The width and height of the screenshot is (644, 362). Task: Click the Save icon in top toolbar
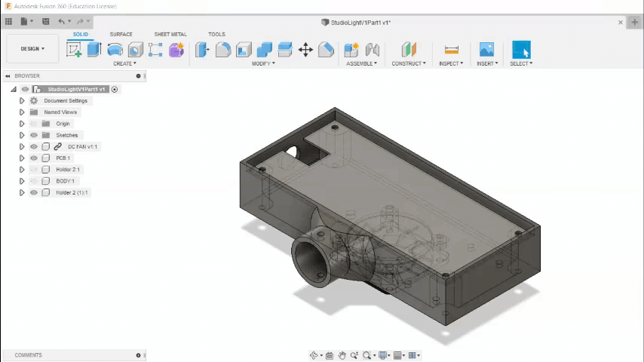click(45, 21)
